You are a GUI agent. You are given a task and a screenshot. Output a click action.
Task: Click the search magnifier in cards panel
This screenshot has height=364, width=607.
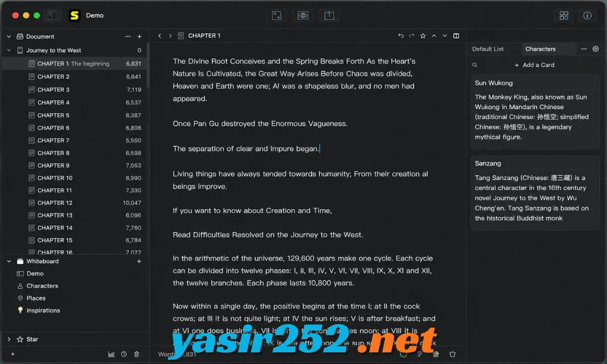[x=474, y=65]
